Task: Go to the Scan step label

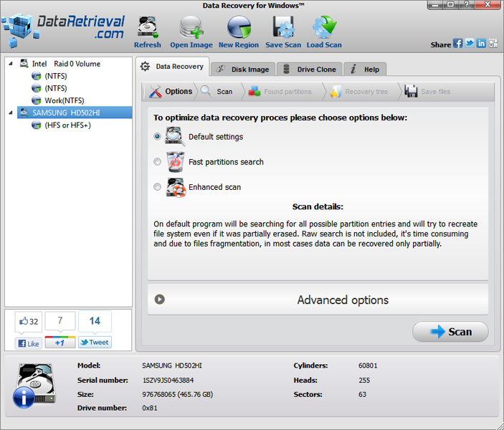Action: tap(224, 92)
